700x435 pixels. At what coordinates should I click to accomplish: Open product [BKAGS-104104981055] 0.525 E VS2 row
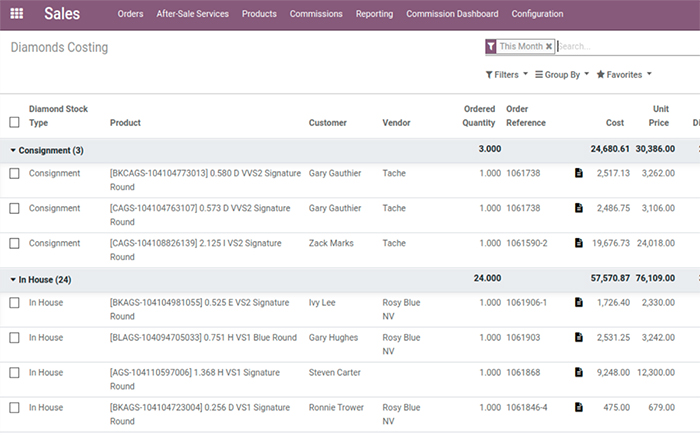click(200, 309)
